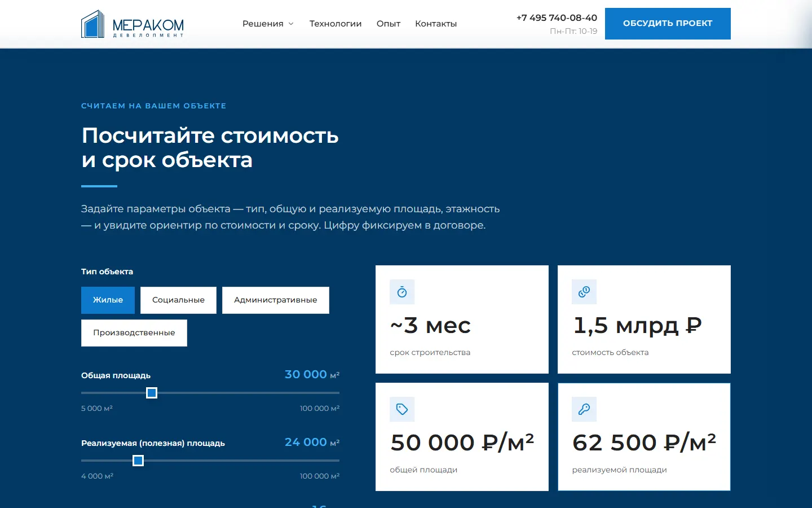The width and height of the screenshot is (812, 508).
Task: Click the 50 000 ₽/м² price value
Action: pyautogui.click(x=462, y=443)
